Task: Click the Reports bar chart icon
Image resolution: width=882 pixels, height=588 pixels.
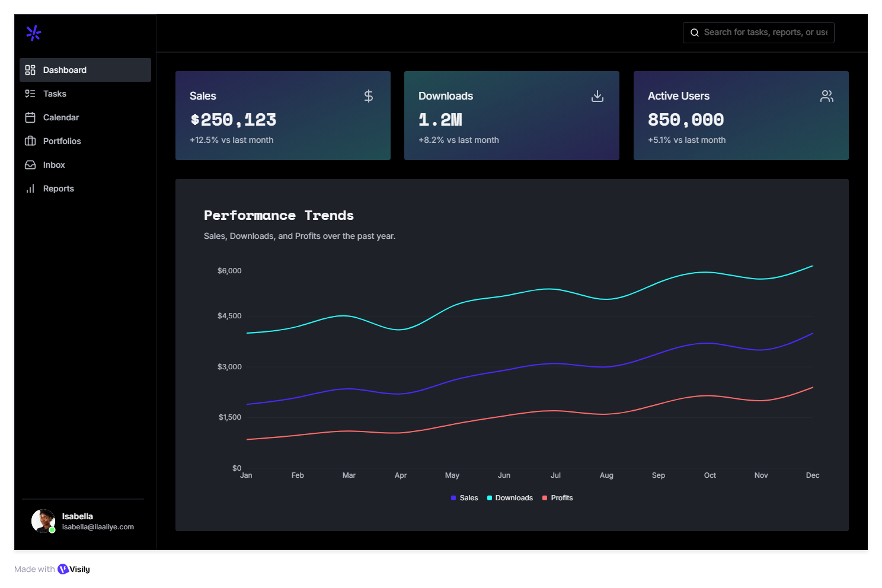Action: (30, 188)
